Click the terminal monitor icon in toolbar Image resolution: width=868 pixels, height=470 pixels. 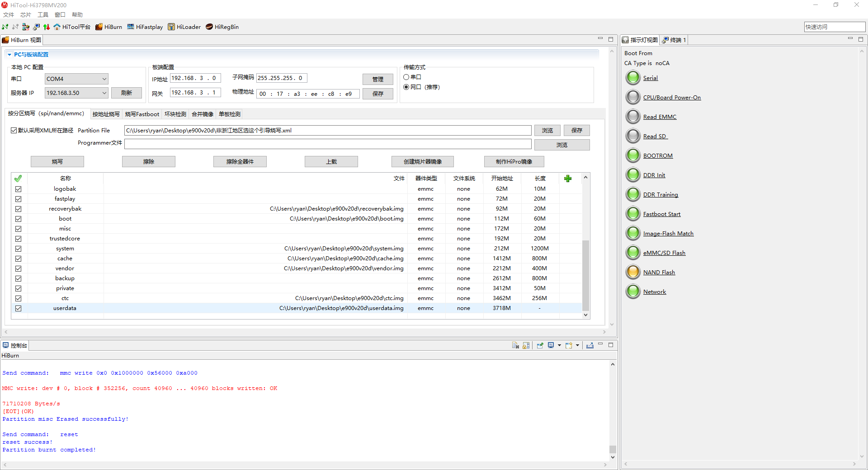[36, 27]
